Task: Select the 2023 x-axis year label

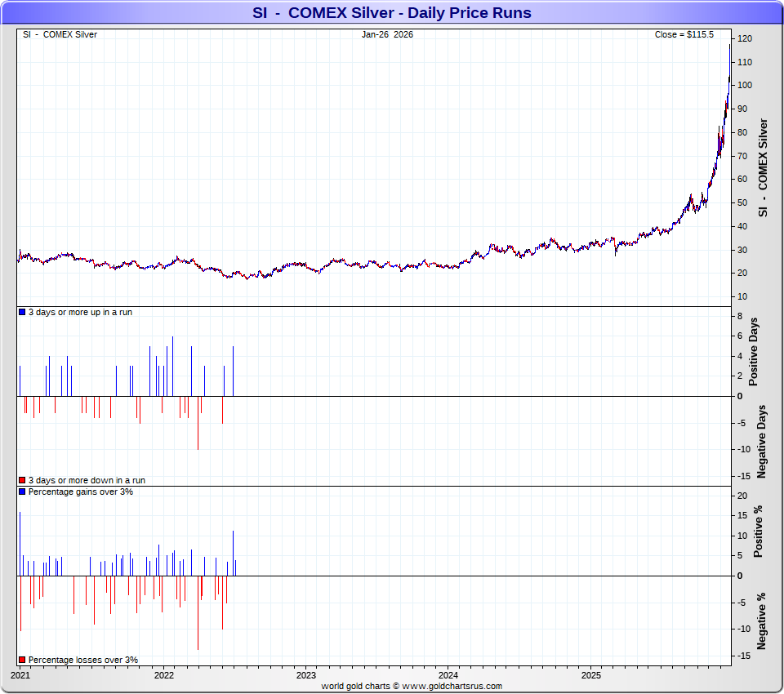Action: point(306,675)
